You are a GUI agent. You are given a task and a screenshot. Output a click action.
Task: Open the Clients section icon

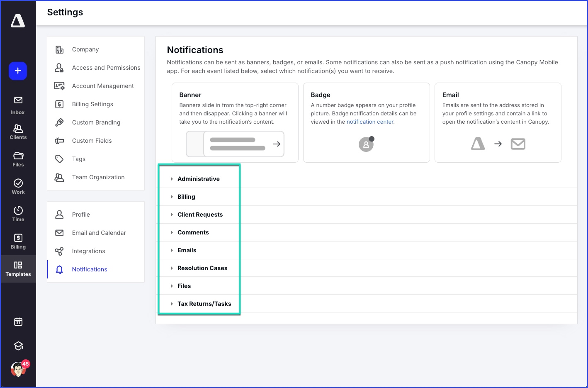point(18,128)
